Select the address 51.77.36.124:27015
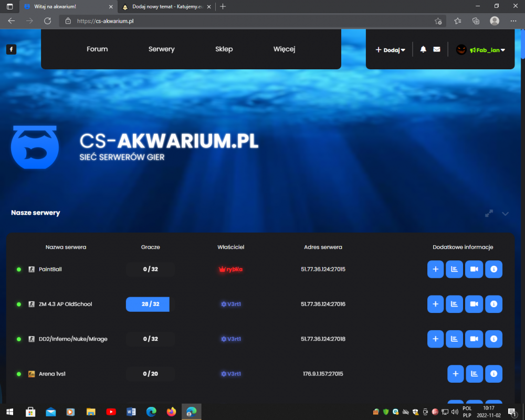 pyautogui.click(x=323, y=269)
